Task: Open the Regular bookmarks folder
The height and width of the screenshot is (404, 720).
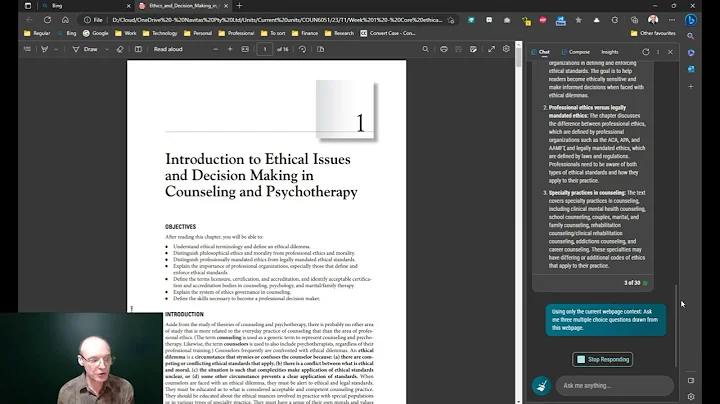Action: (37, 33)
